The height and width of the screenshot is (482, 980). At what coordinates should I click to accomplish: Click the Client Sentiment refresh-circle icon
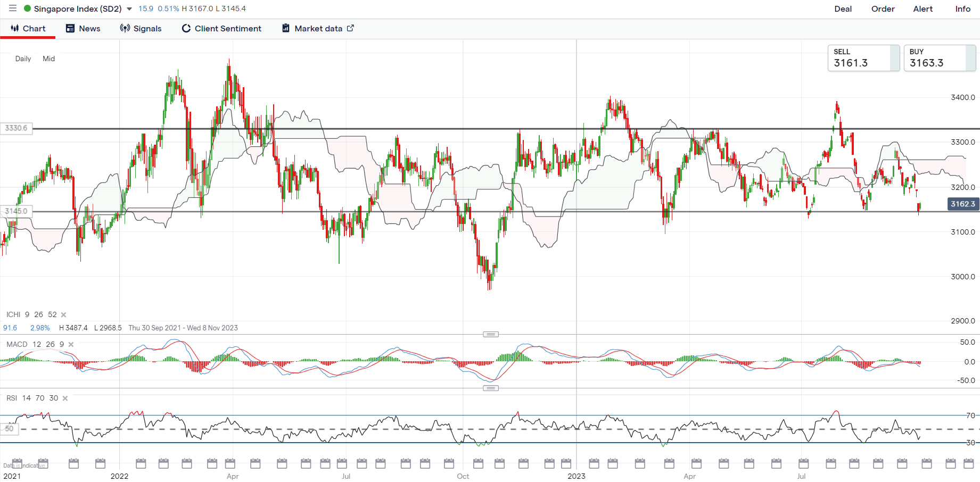click(186, 28)
